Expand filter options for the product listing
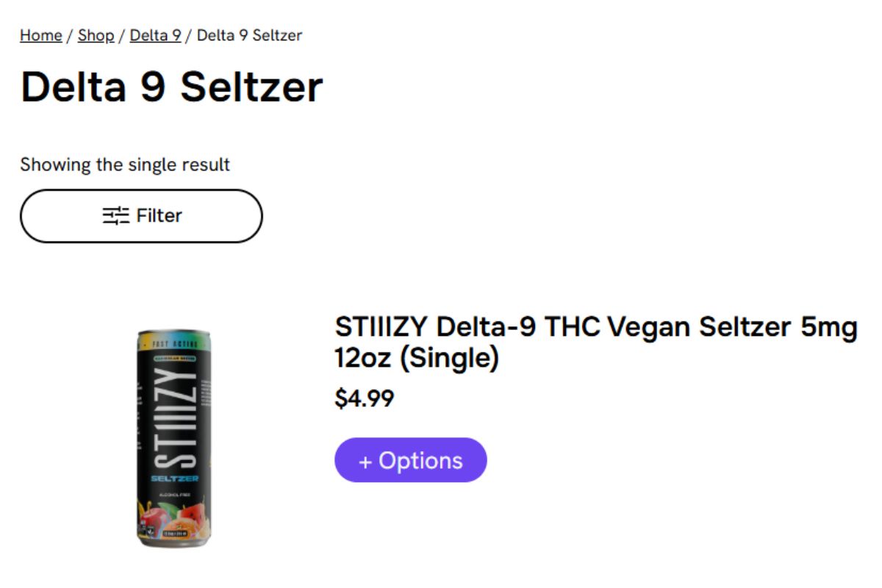 click(x=140, y=215)
